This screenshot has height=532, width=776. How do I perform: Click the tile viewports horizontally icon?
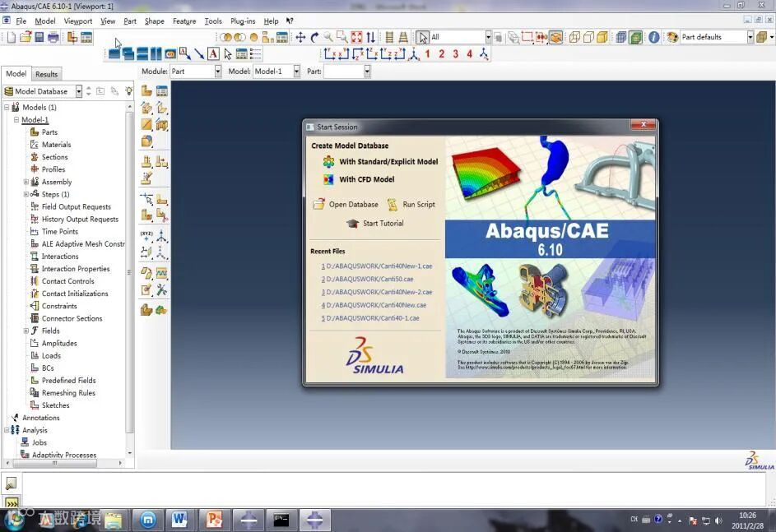tap(142, 54)
